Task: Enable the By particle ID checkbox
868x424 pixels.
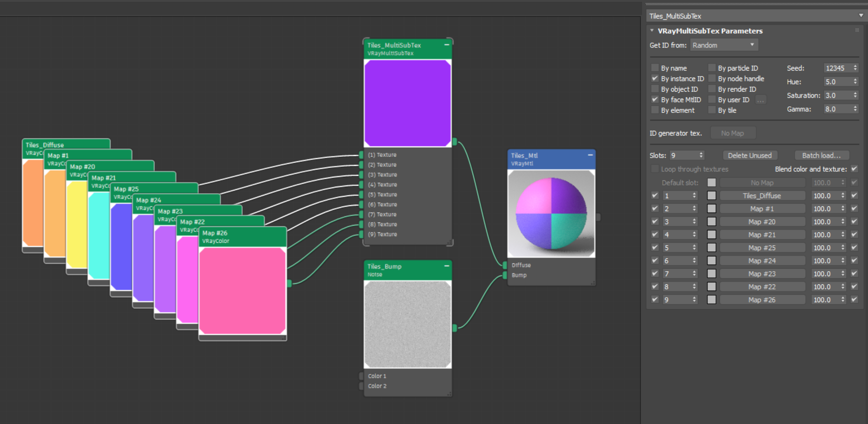Action: (712, 68)
